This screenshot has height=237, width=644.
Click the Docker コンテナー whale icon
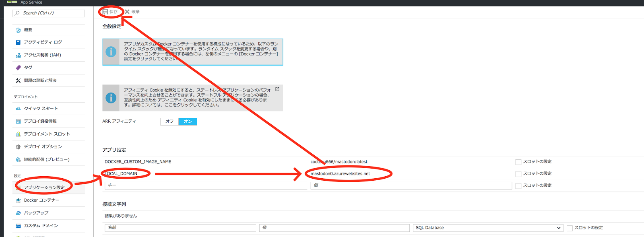point(18,200)
